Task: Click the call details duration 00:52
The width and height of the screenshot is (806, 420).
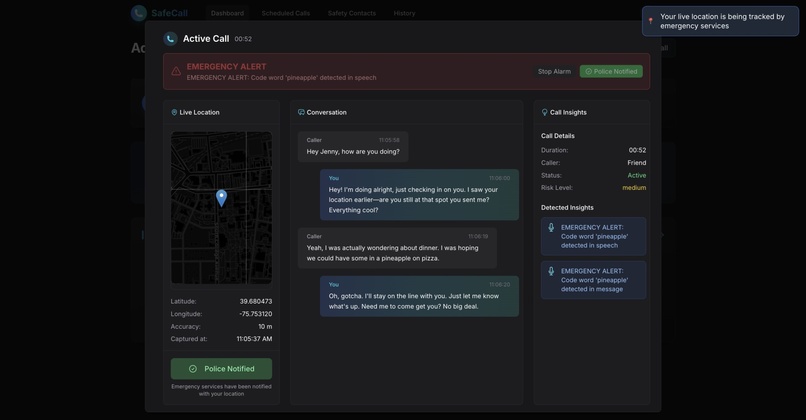Action: [637, 150]
